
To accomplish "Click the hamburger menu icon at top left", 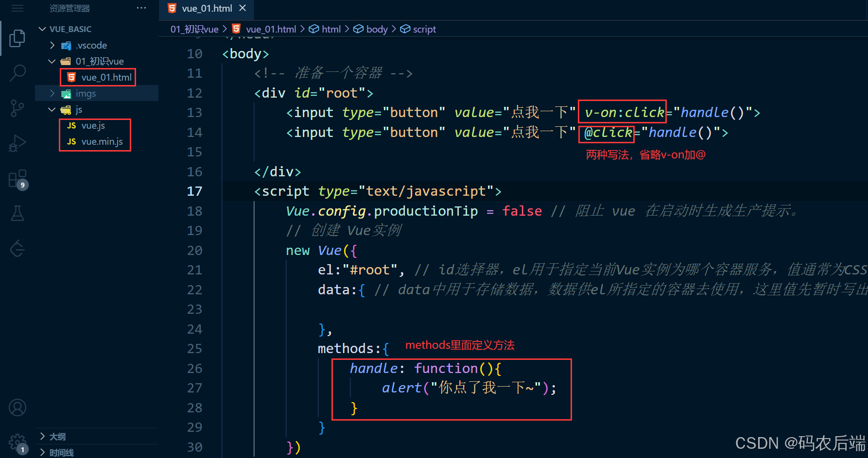I will 17,8.
